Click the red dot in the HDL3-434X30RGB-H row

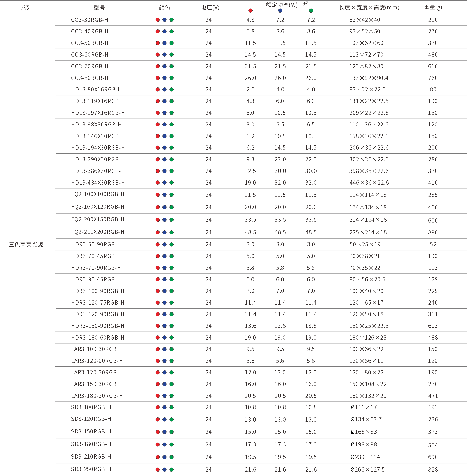pyautogui.click(x=158, y=183)
